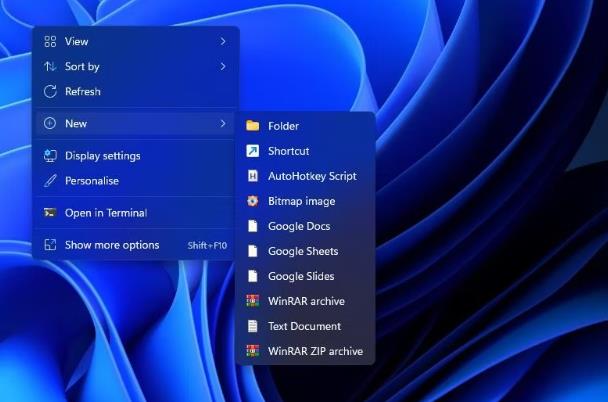The image size is (608, 402).
Task: Click the Terminal icon in context menu
Action: (x=50, y=213)
